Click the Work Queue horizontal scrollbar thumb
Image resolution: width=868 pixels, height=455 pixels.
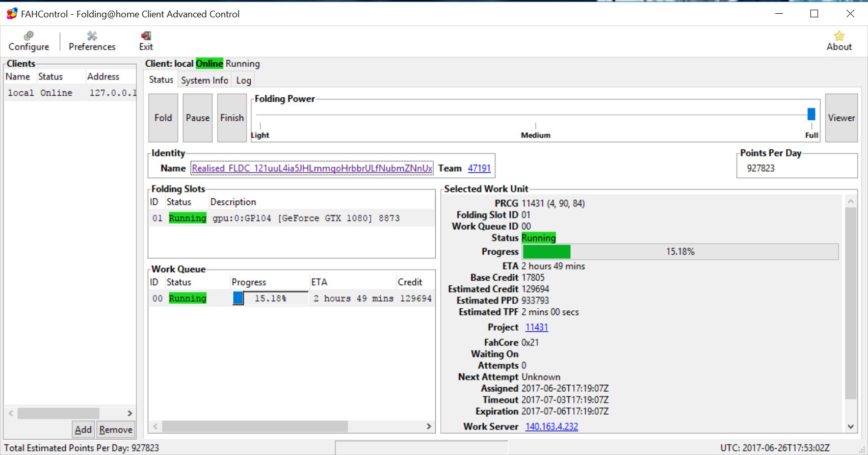(255, 426)
